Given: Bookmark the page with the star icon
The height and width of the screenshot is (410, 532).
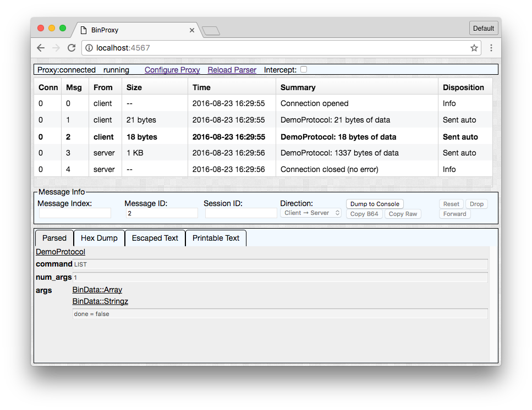Looking at the screenshot, I should click(474, 48).
